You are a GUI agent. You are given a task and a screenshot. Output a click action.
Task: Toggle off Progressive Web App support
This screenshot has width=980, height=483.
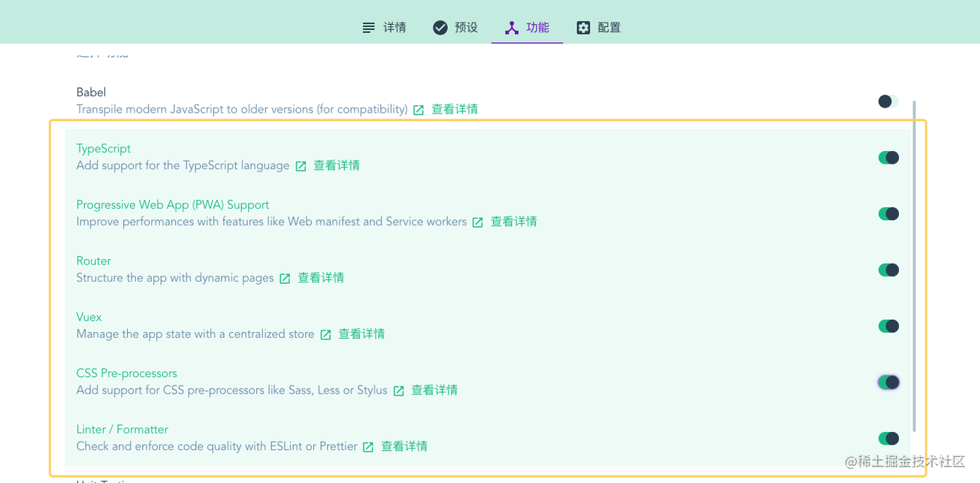(888, 214)
